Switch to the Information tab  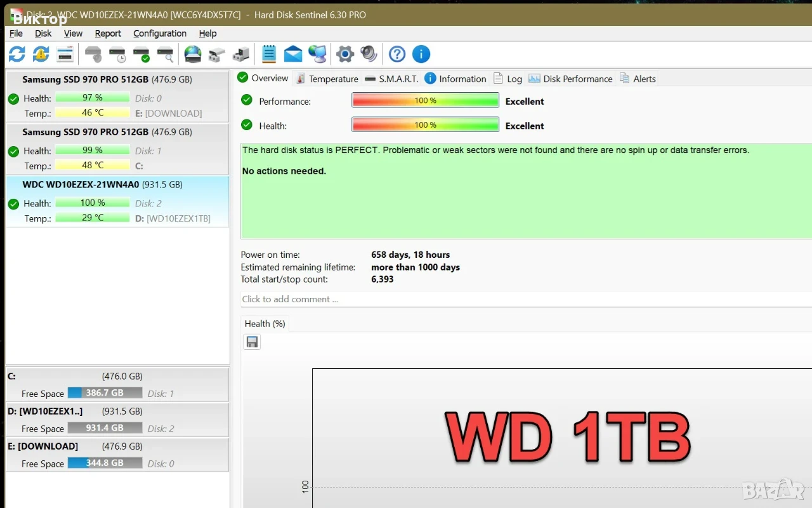(x=455, y=79)
